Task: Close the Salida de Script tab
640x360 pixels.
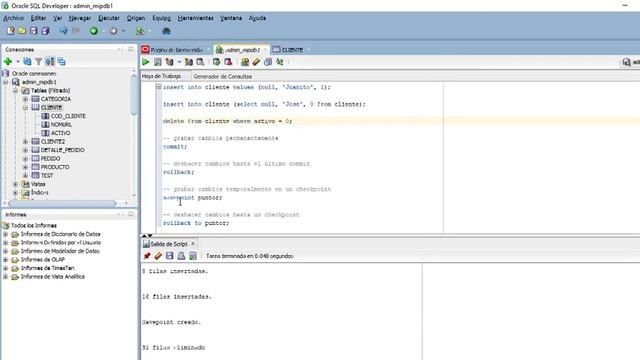Action: point(193,244)
